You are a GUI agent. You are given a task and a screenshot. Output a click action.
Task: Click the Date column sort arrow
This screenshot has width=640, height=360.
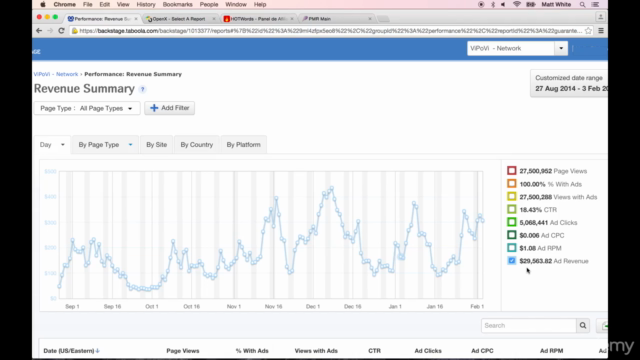98,351
